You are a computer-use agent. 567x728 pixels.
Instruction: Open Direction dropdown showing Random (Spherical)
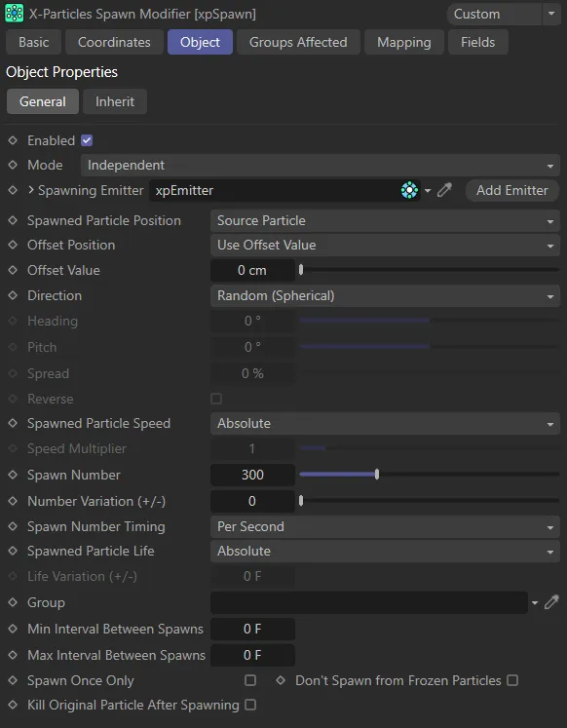coord(385,295)
